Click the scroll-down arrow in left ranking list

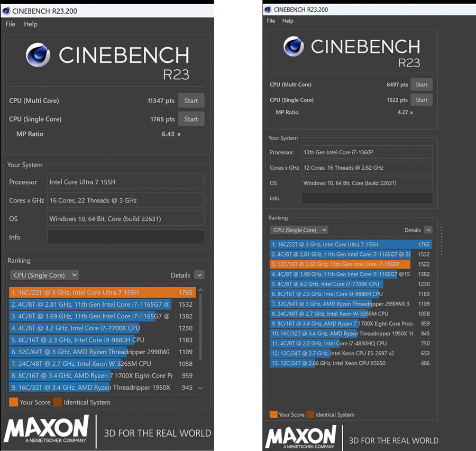coord(200,388)
